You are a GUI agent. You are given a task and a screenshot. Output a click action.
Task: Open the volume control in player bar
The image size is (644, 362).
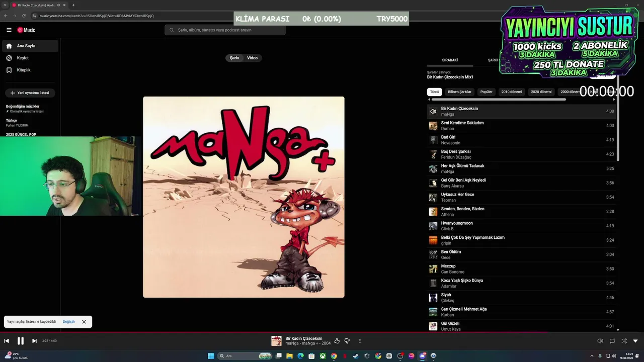(600, 341)
